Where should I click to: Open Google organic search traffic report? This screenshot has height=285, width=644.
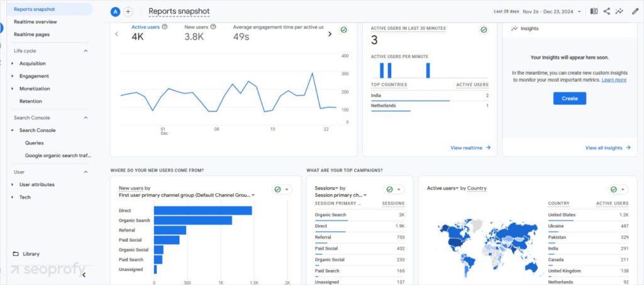click(58, 156)
